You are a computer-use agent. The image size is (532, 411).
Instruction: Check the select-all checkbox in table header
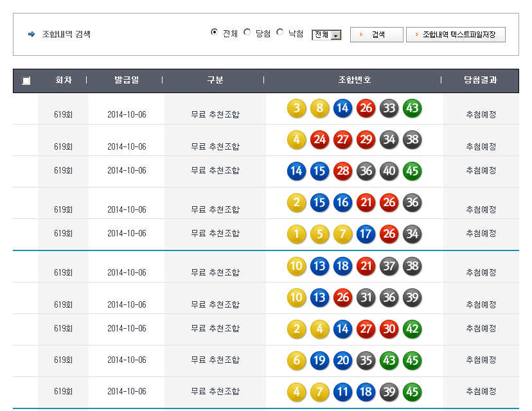(x=26, y=81)
